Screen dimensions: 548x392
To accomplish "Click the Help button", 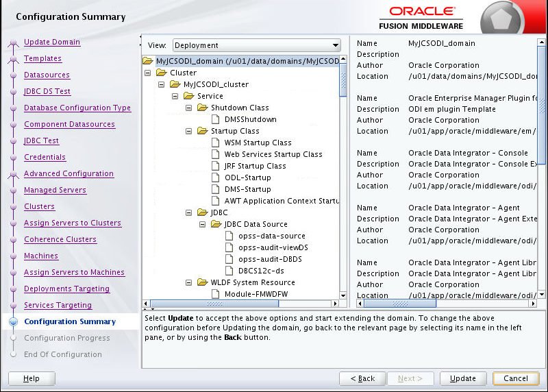I will click(x=32, y=378).
